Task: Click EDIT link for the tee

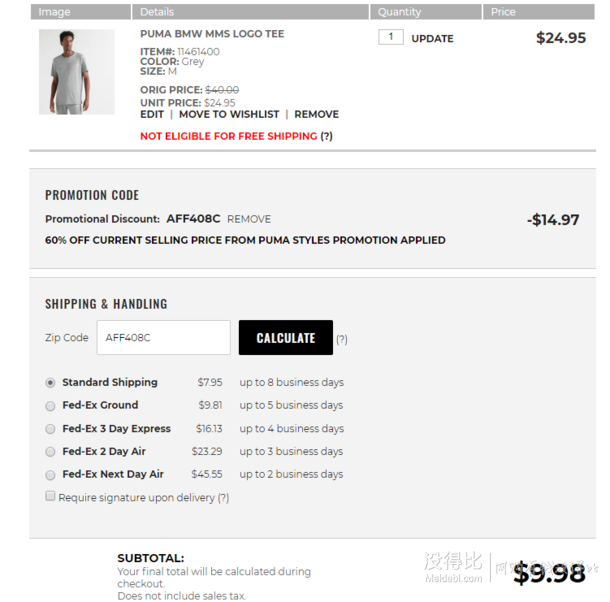Action: point(152,114)
